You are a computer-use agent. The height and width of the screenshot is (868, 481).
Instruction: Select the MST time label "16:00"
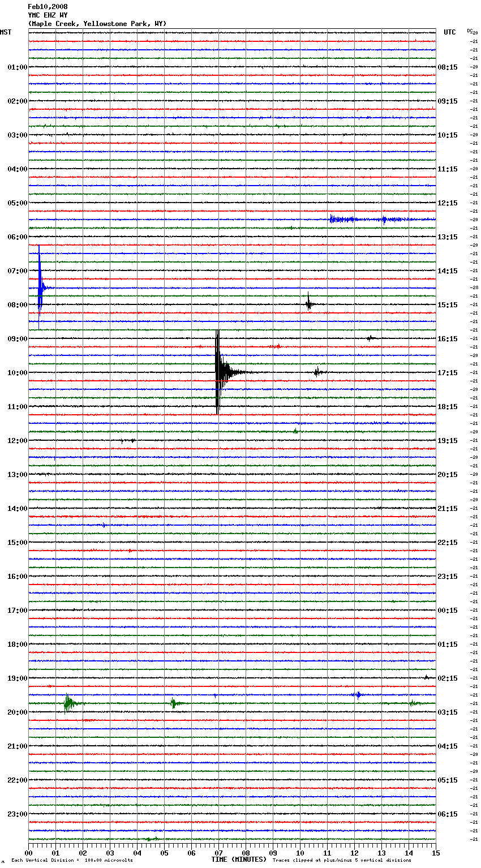[x=18, y=577]
